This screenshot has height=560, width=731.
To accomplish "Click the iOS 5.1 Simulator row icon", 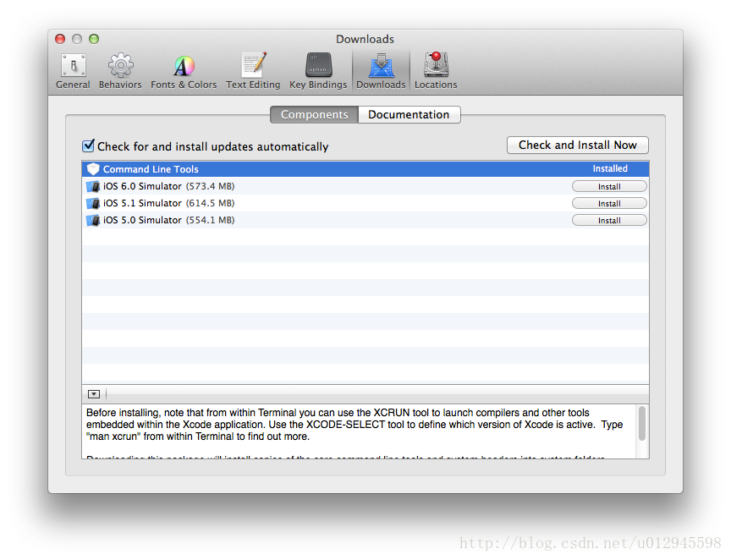I will click(93, 203).
